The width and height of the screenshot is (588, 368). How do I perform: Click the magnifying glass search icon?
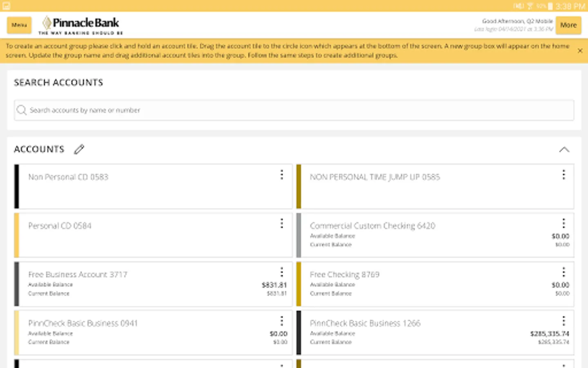22,110
